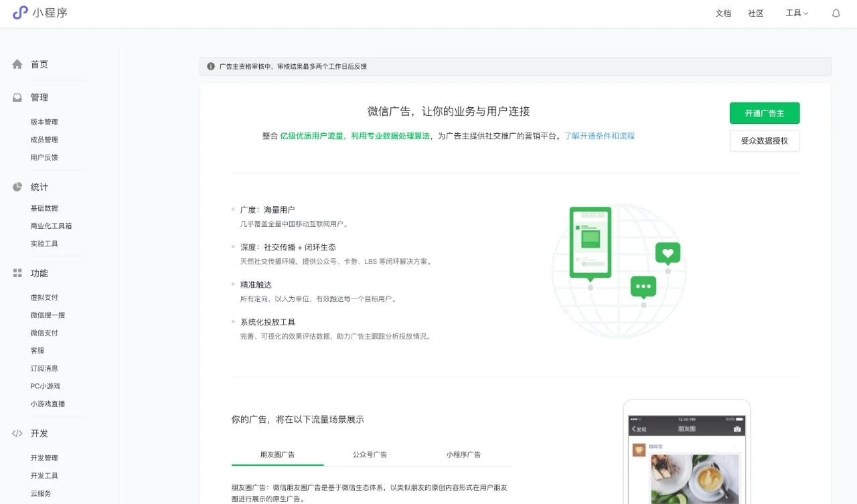857x504 pixels.
Task: Open 用户反馈 in the sidebar
Action: point(44,157)
